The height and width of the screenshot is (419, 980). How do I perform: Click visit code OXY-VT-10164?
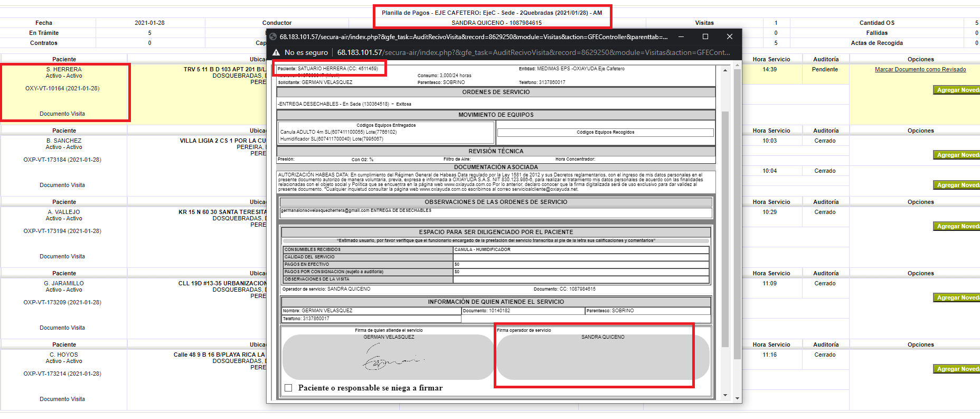[62, 88]
